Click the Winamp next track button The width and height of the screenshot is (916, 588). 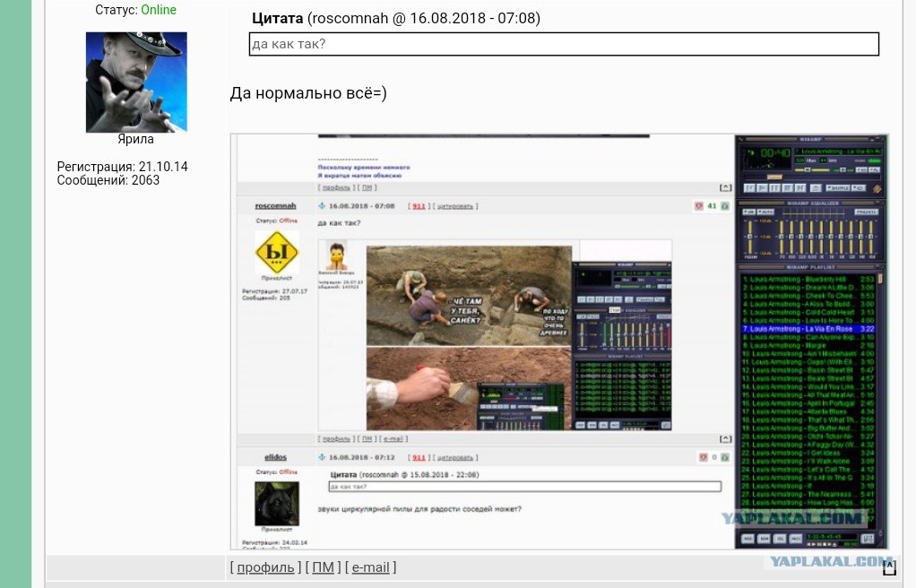800,187
